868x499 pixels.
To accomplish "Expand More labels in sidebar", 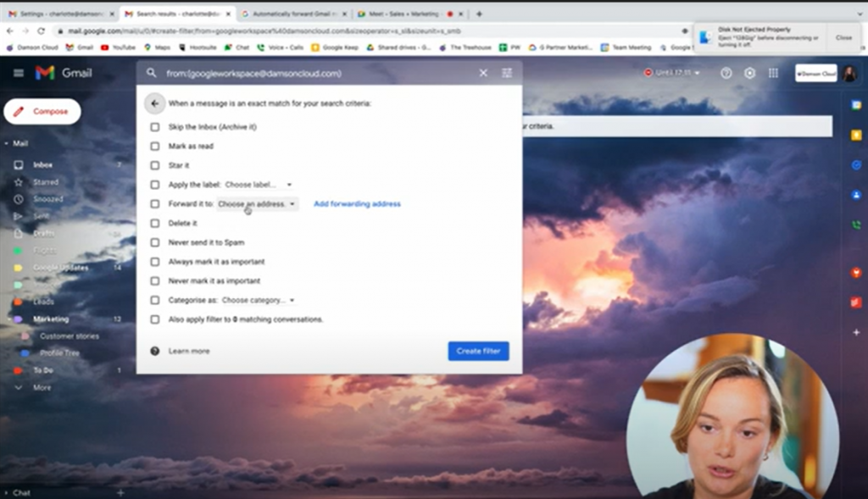I will coord(42,387).
